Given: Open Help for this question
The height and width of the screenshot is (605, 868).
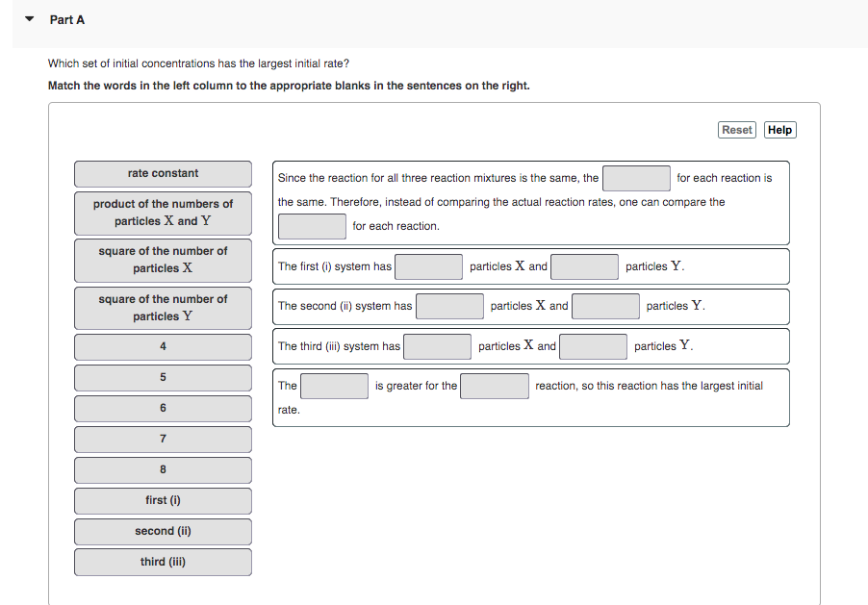Looking at the screenshot, I should 779,129.
